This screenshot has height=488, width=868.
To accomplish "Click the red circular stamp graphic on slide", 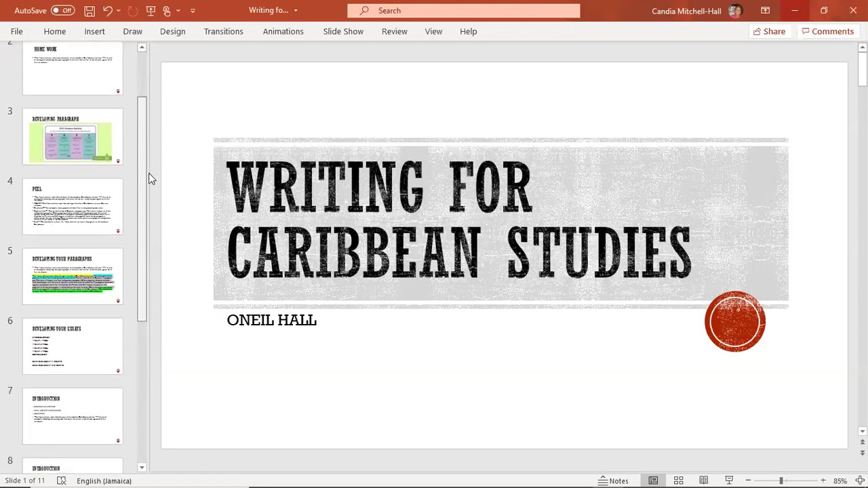I will tap(735, 321).
